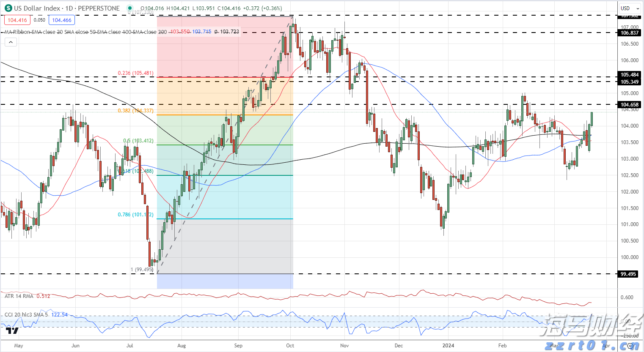Click the MA value 103.550 in red

180,32
